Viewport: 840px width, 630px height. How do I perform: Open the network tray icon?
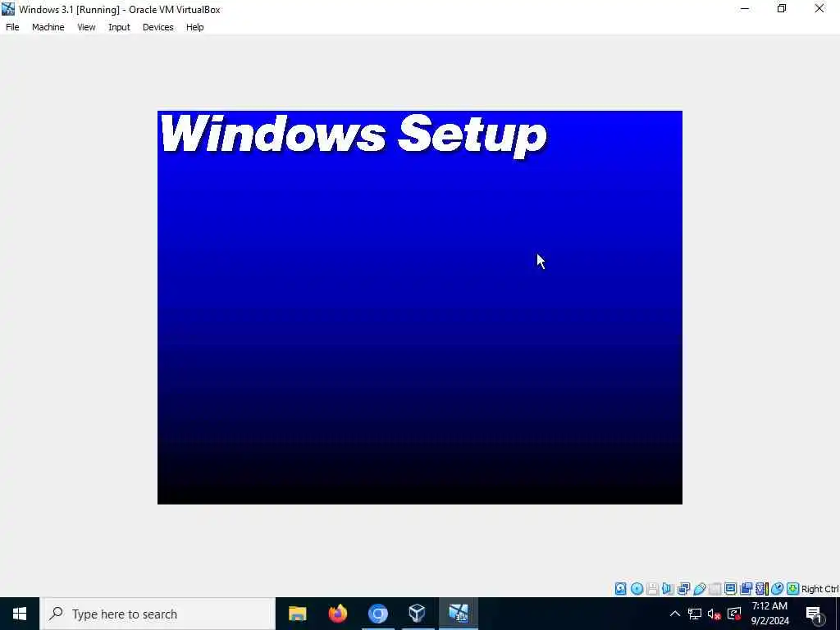coord(695,614)
